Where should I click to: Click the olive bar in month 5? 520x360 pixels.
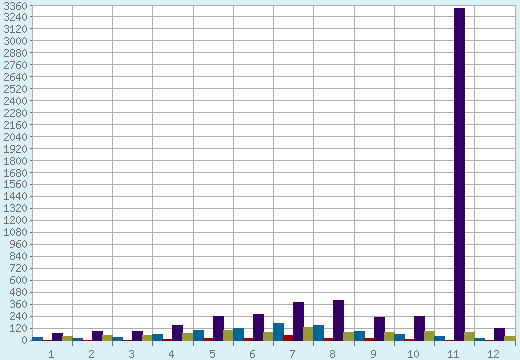point(228,335)
